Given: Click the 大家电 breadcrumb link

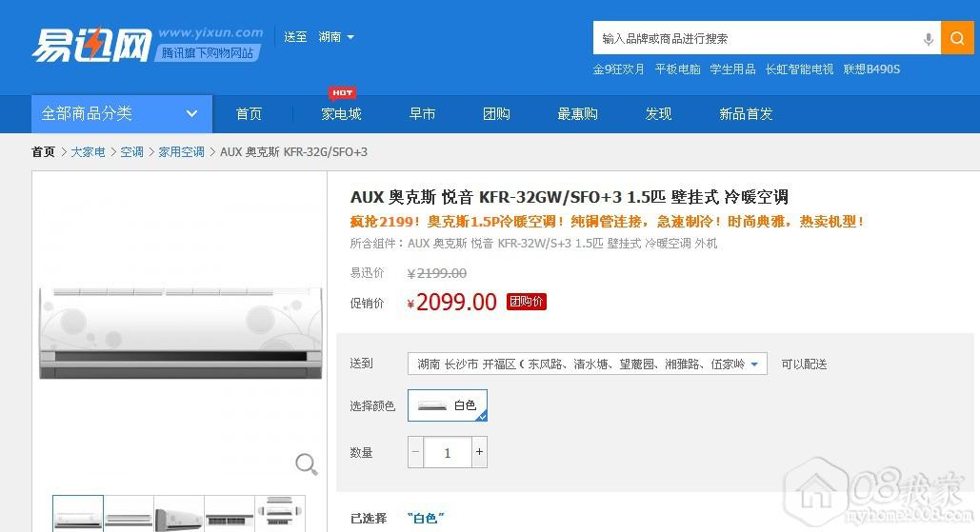Looking at the screenshot, I should tap(88, 152).
